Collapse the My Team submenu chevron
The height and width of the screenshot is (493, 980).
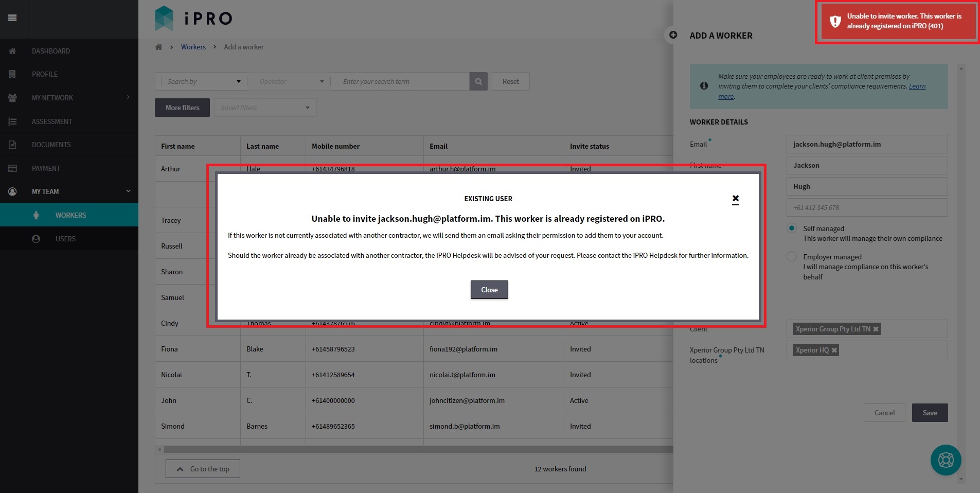point(128,191)
